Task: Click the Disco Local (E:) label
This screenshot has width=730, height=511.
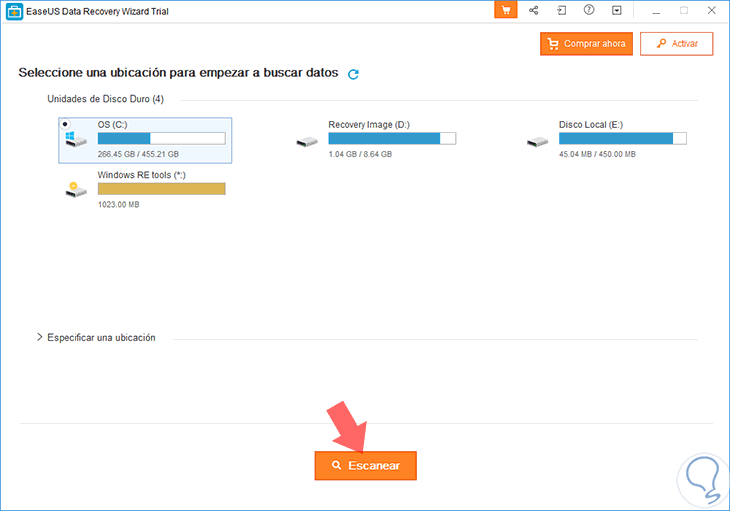Action: 591,125
